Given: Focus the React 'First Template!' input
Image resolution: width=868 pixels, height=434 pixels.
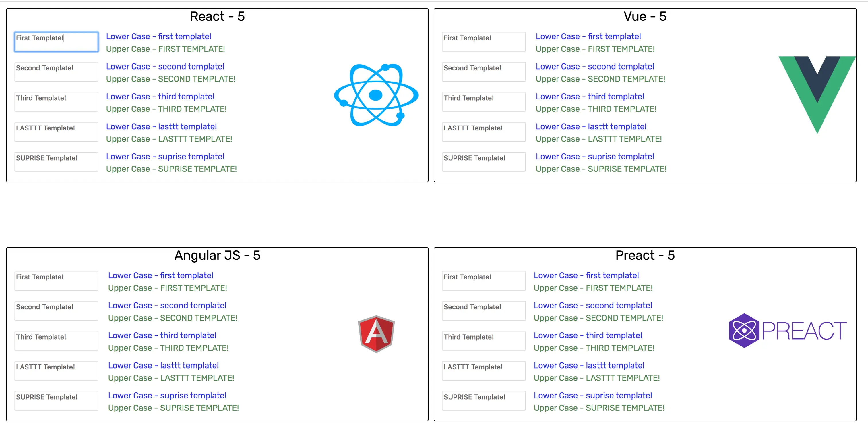Looking at the screenshot, I should 56,42.
